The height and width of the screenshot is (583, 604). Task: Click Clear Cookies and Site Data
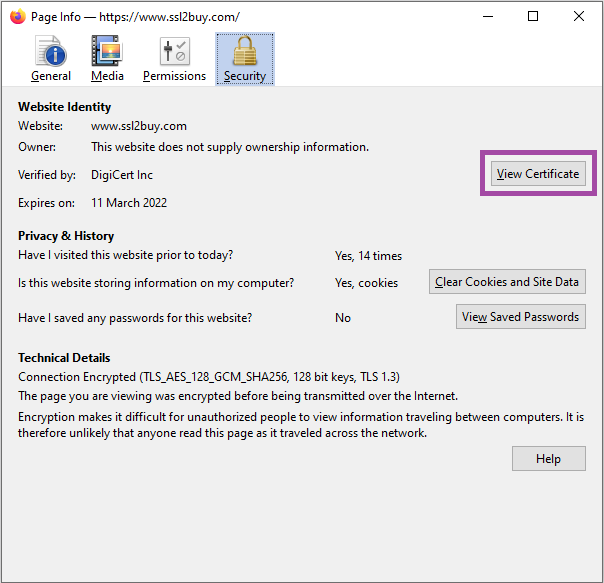tap(507, 282)
